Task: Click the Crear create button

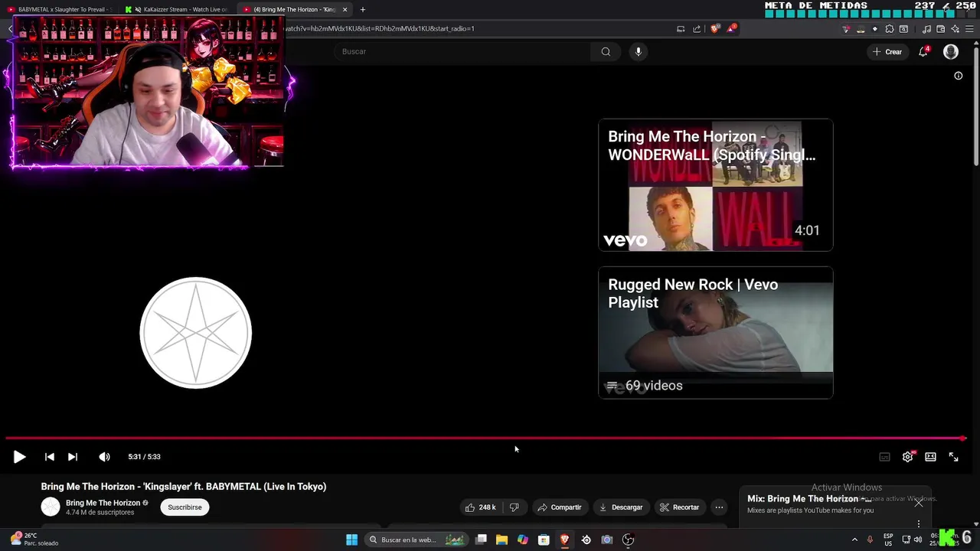Action: pos(887,51)
